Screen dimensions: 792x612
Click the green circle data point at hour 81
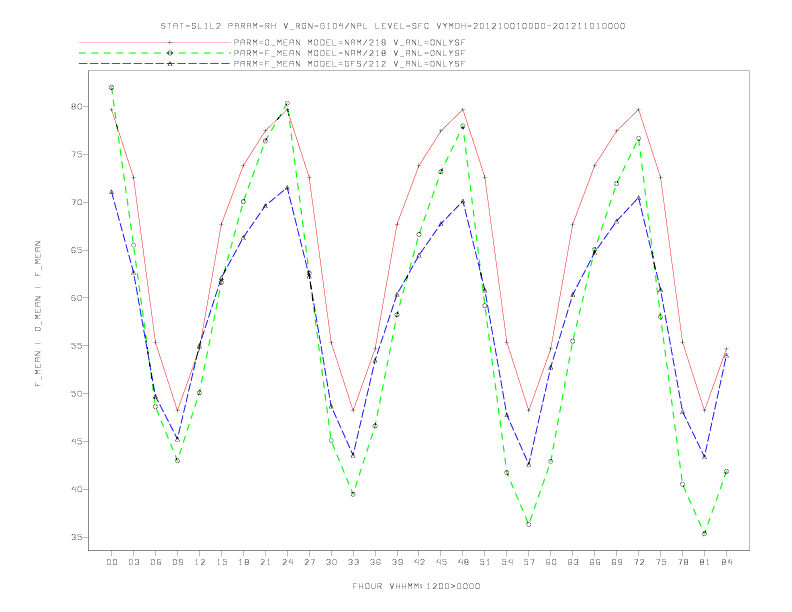[705, 533]
